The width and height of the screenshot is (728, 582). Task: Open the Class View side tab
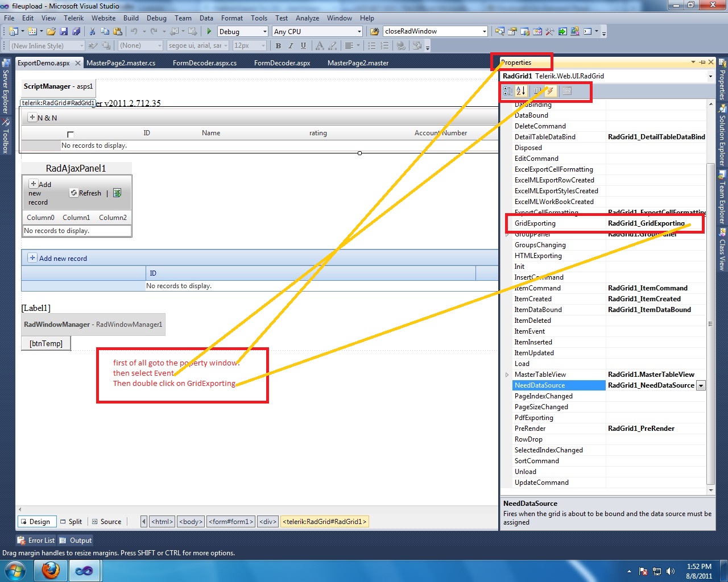[x=722, y=250]
